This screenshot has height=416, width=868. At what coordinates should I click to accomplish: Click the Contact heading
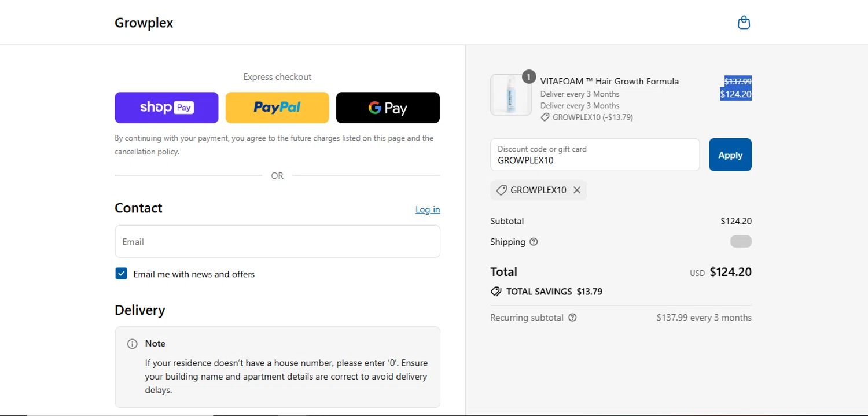(138, 208)
